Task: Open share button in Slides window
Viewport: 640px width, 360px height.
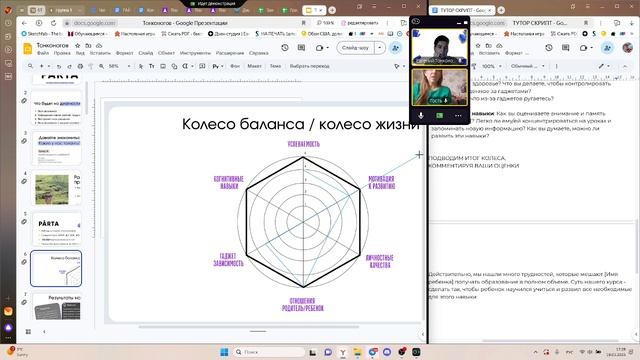Action: coord(396,48)
